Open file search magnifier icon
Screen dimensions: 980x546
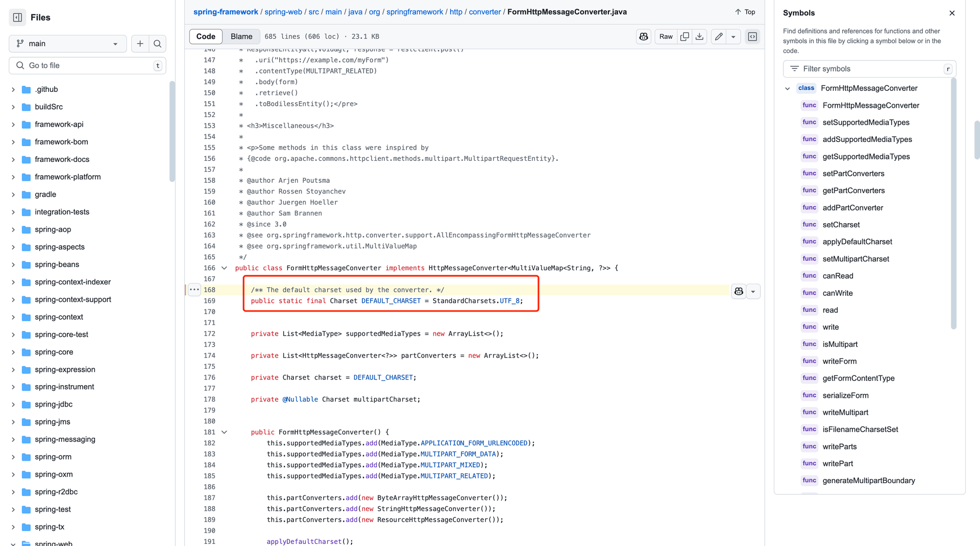[158, 44]
